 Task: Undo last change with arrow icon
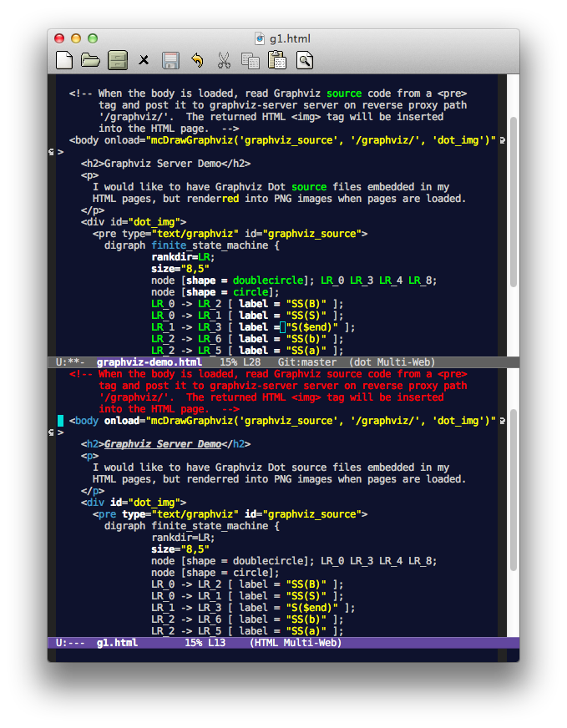point(197,60)
